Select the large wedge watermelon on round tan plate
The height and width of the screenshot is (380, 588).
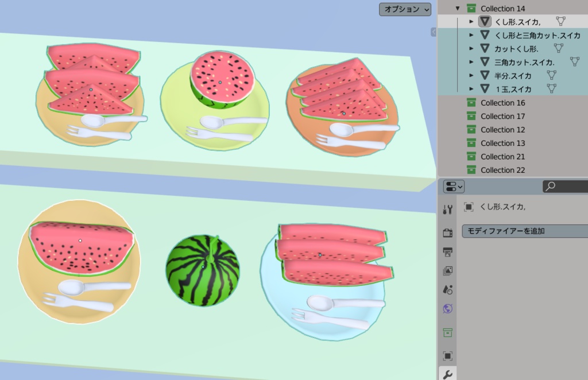[x=81, y=247]
